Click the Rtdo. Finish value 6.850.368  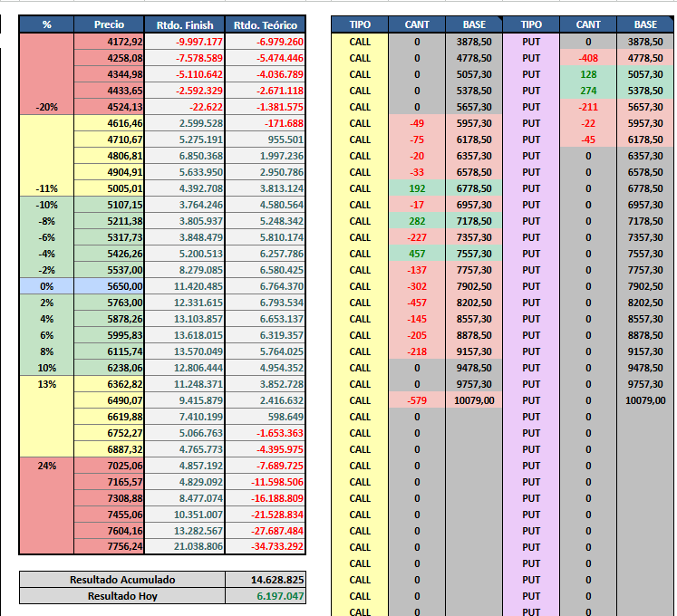pos(184,156)
